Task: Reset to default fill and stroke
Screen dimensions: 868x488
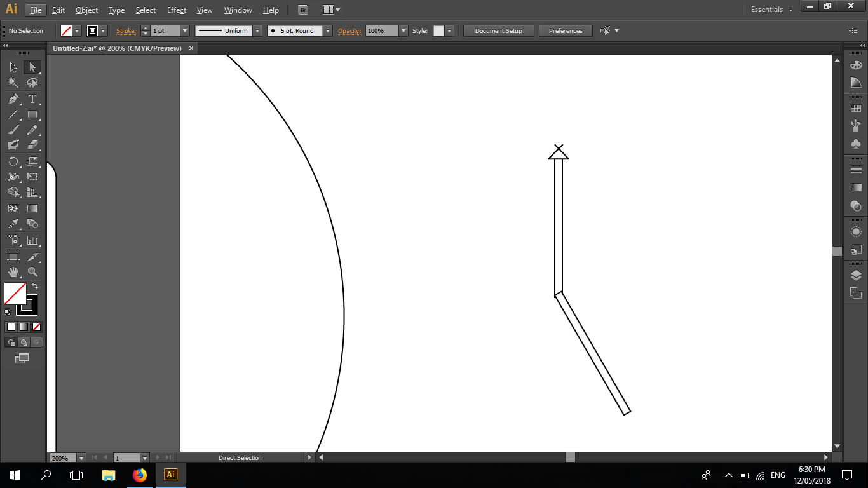Action: pyautogui.click(x=8, y=313)
